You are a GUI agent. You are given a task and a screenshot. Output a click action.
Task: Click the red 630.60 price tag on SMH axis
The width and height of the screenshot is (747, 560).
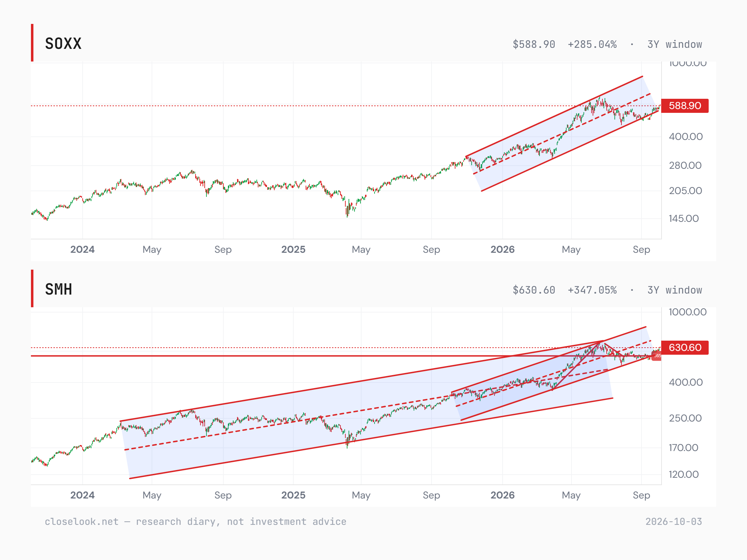(x=685, y=347)
